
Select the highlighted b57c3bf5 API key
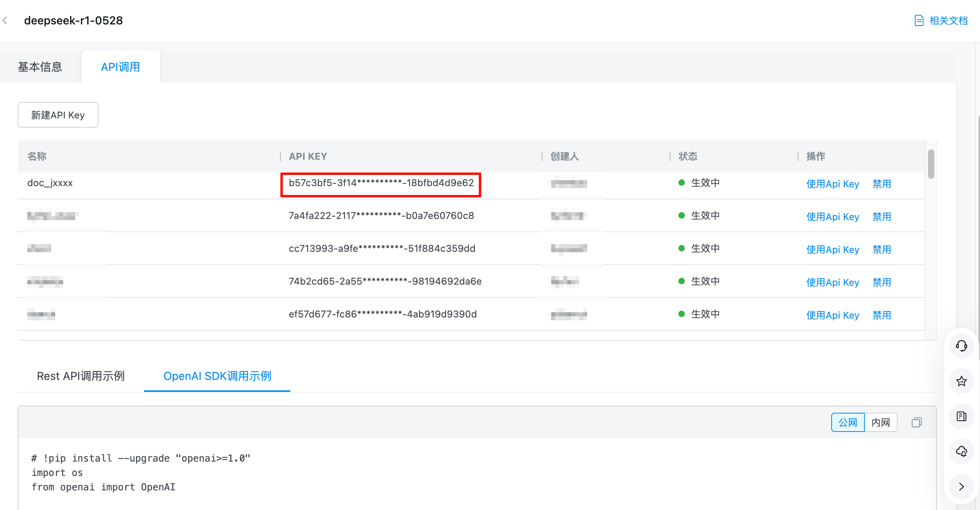pos(381,183)
